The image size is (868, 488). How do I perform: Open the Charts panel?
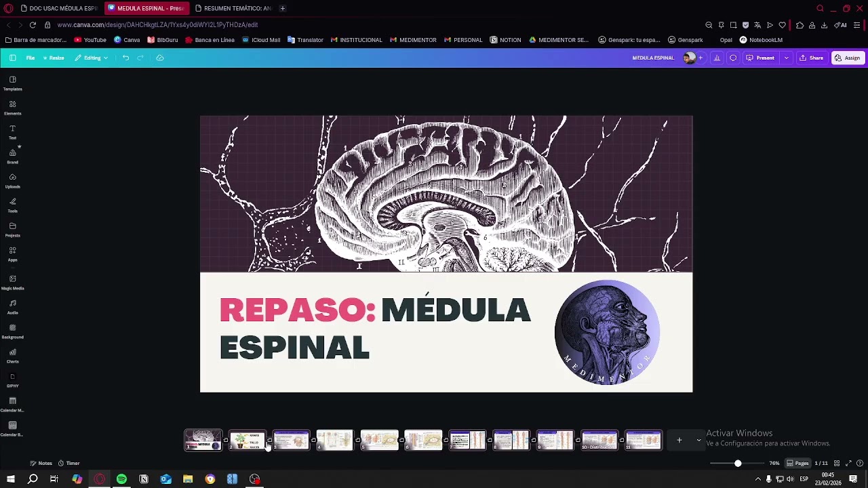click(12, 355)
